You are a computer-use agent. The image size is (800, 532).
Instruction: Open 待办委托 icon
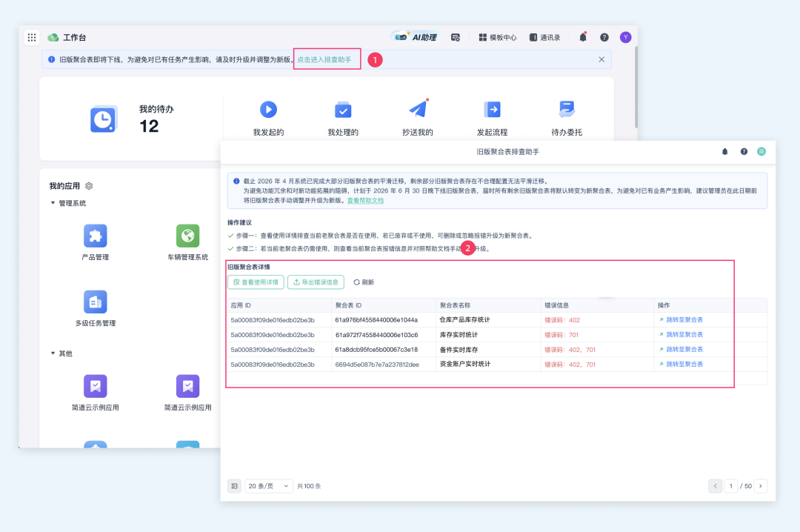coord(567,109)
